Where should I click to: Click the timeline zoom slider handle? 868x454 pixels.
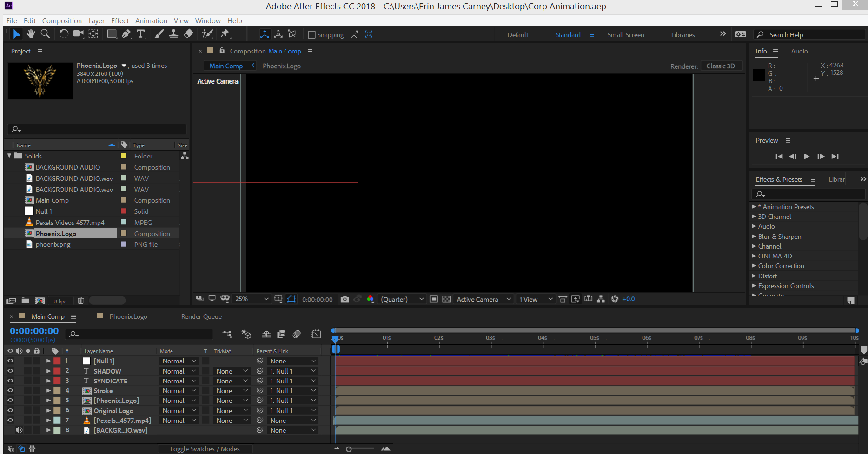[349, 449]
